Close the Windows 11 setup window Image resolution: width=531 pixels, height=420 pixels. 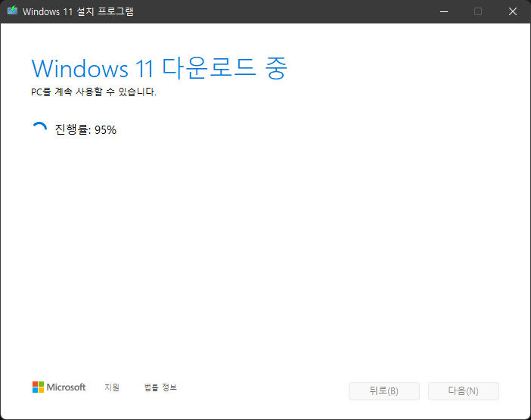[513, 11]
